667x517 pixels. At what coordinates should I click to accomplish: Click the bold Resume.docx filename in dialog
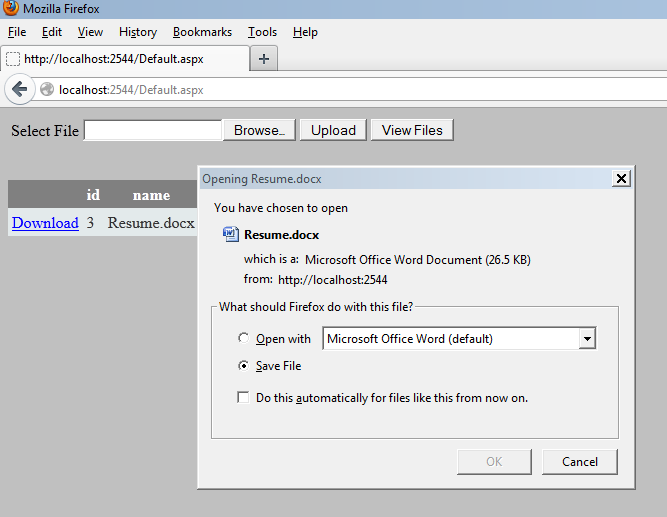coord(281,235)
